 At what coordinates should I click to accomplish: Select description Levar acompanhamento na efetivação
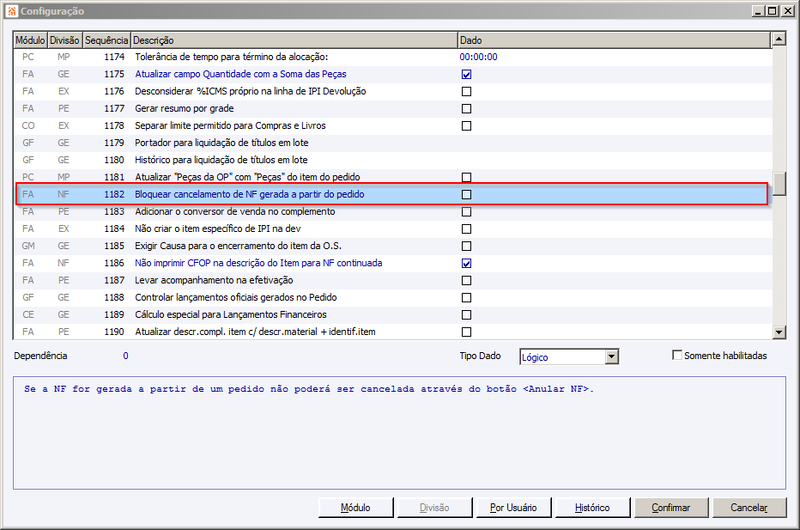click(214, 281)
